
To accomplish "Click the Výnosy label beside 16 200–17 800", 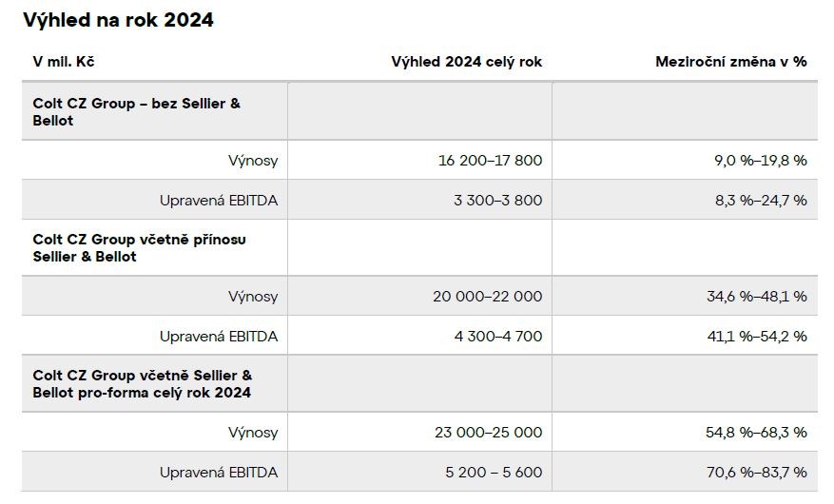I will [x=253, y=161].
